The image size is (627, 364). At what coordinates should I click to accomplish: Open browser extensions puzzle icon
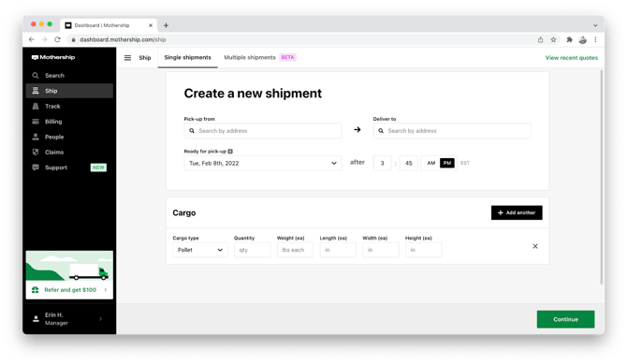(569, 39)
